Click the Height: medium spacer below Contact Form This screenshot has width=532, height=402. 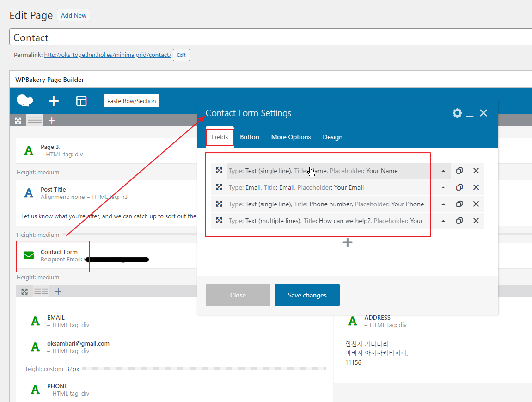(38, 278)
